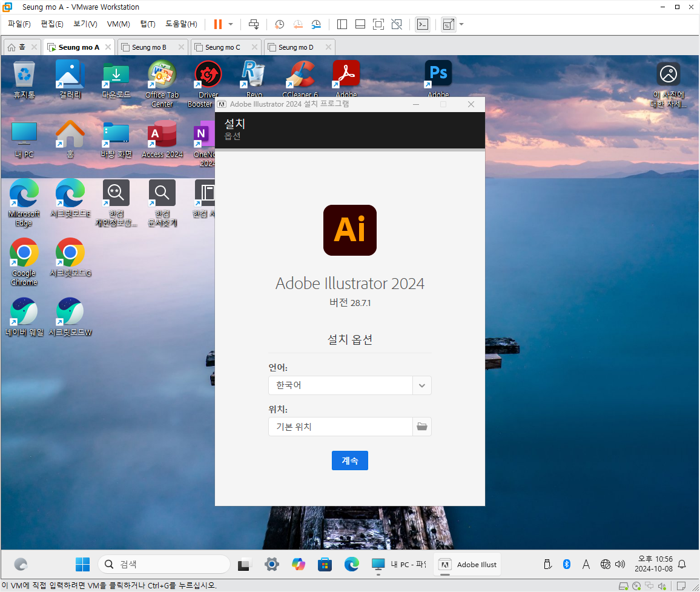
Task: Click the Bluetooth tray icon
Action: tap(567, 564)
